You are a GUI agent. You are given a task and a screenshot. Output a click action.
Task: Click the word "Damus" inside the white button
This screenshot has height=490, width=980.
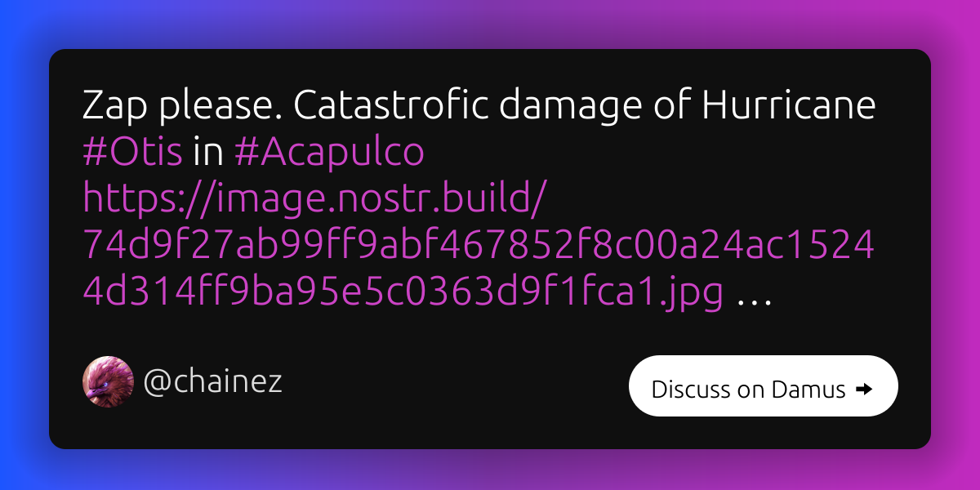[x=807, y=390]
